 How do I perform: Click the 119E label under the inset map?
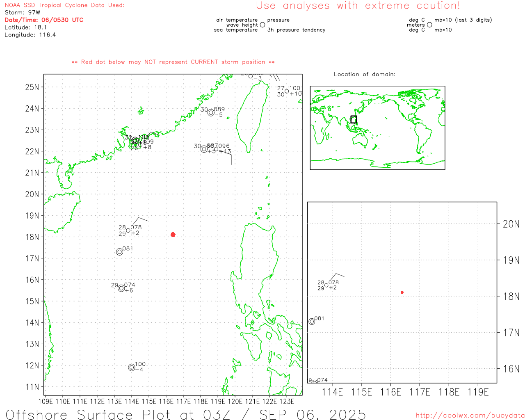pyautogui.click(x=478, y=392)
